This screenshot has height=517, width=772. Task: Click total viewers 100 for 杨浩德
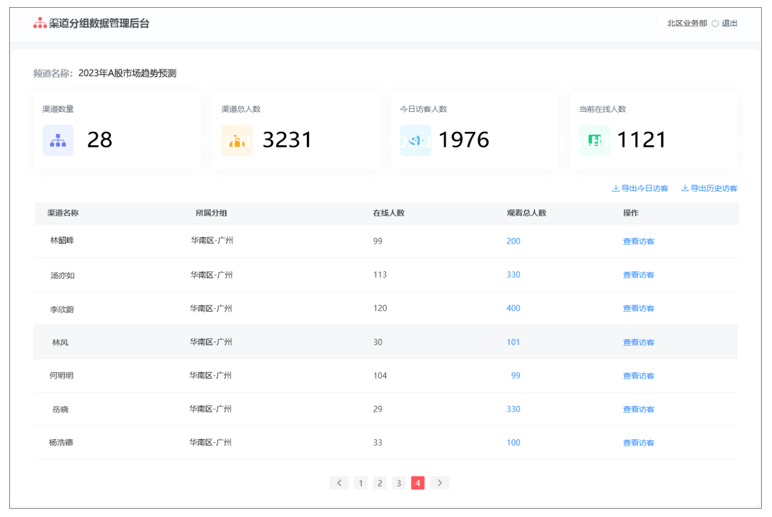(x=513, y=442)
